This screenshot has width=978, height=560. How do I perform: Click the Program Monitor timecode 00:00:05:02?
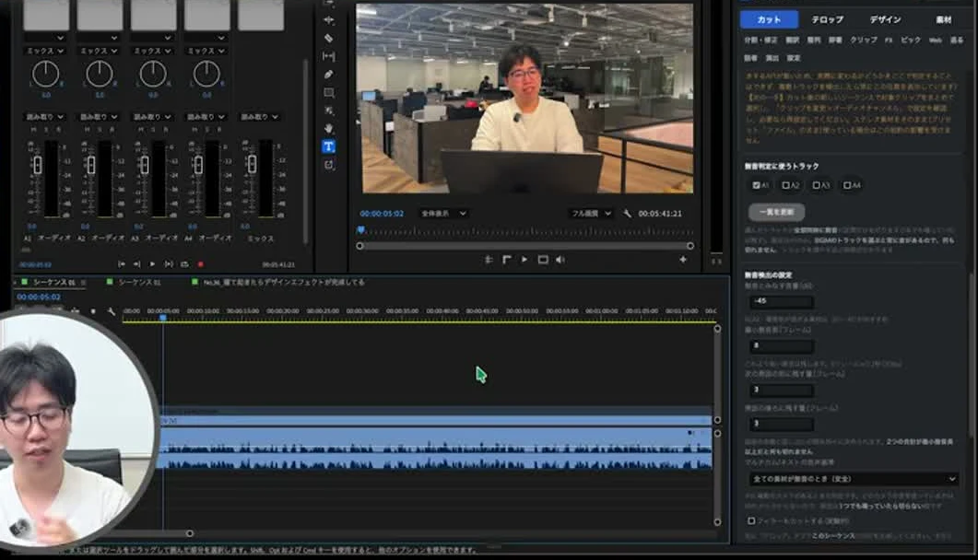381,213
